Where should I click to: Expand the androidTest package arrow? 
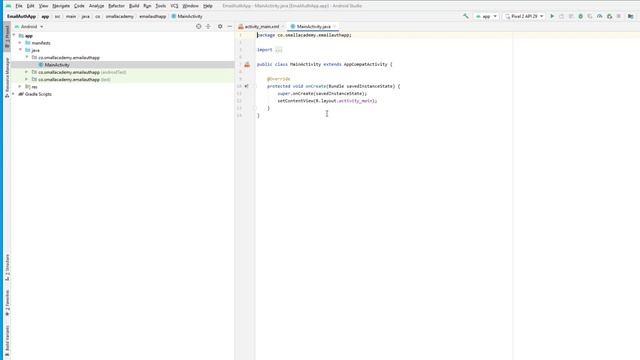click(27, 72)
